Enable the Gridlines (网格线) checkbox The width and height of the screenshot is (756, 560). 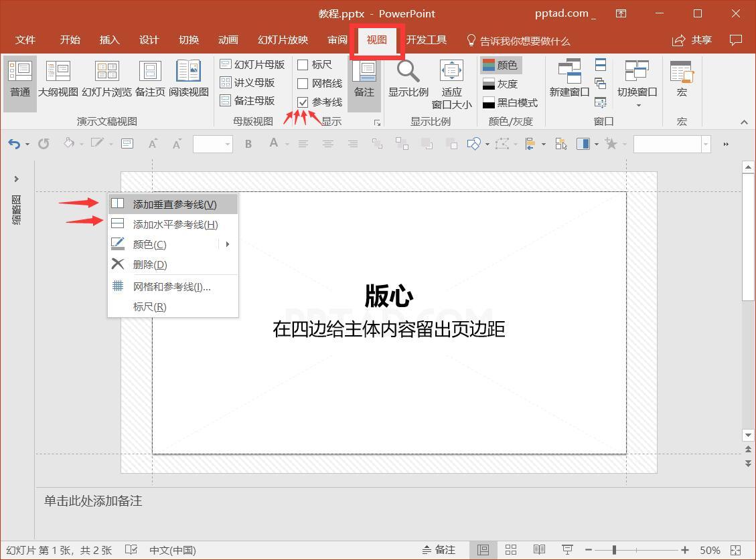pyautogui.click(x=303, y=84)
